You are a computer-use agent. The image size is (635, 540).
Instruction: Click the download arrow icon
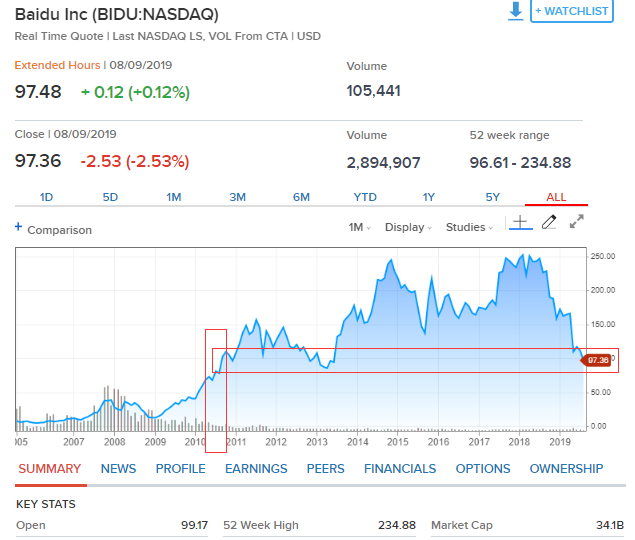pos(515,11)
